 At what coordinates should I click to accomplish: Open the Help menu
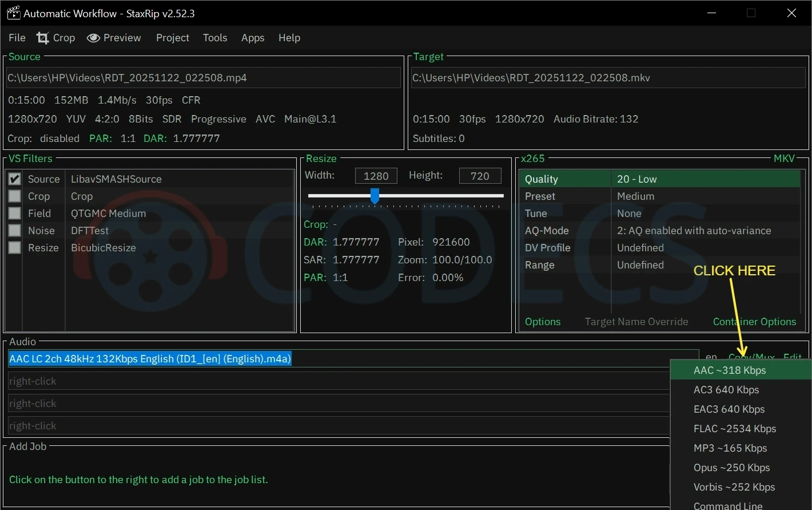[289, 38]
